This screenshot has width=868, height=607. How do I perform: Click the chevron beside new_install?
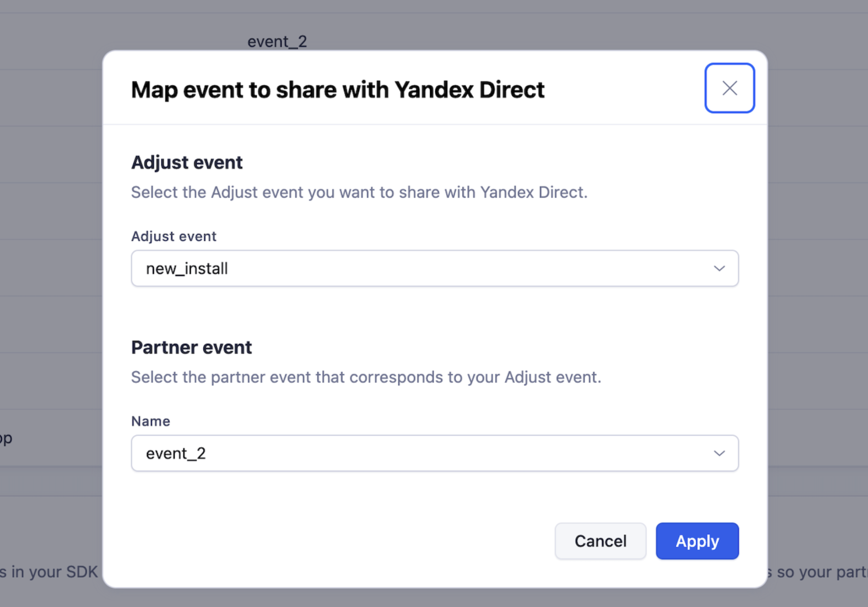719,269
